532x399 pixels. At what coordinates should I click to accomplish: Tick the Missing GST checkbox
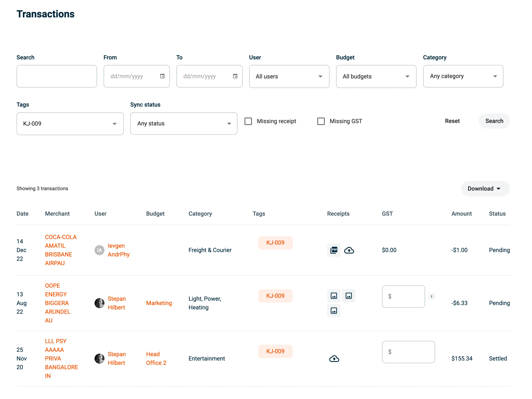[321, 121]
